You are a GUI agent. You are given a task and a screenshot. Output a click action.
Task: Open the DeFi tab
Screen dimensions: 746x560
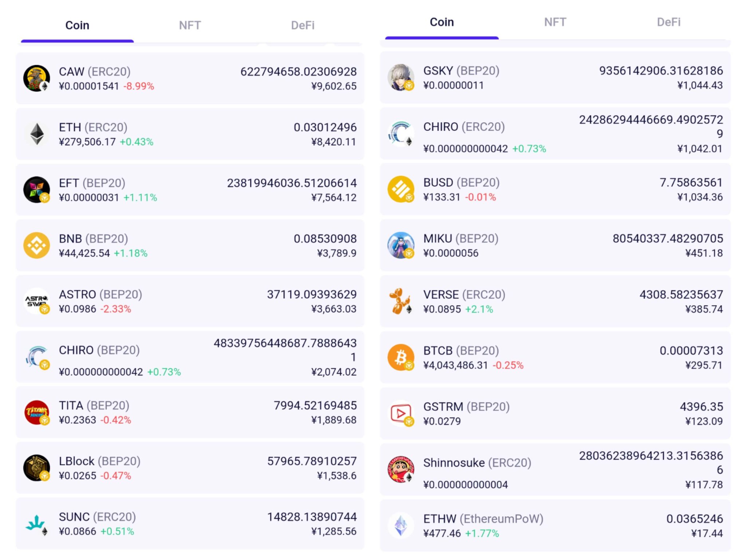coord(303,25)
